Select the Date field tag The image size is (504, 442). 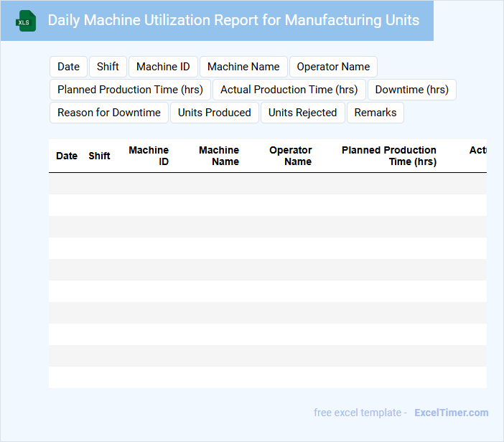(68, 67)
